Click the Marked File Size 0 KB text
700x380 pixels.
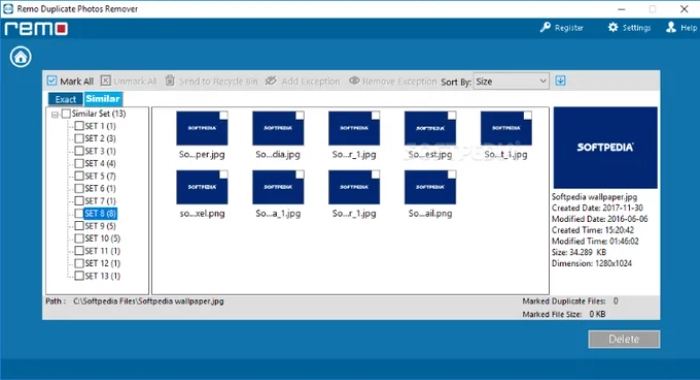tap(564, 314)
